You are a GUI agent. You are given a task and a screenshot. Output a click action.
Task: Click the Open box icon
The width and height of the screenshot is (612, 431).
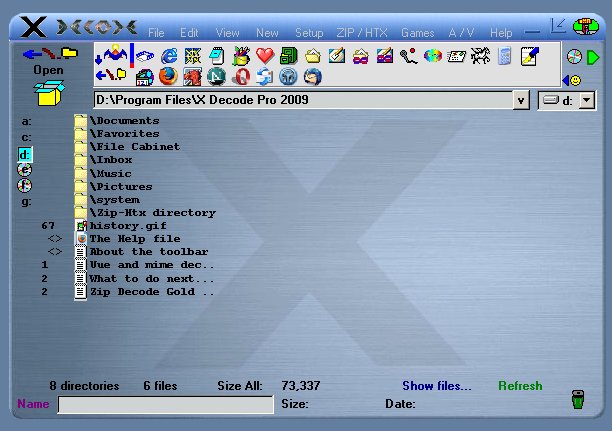(48, 93)
